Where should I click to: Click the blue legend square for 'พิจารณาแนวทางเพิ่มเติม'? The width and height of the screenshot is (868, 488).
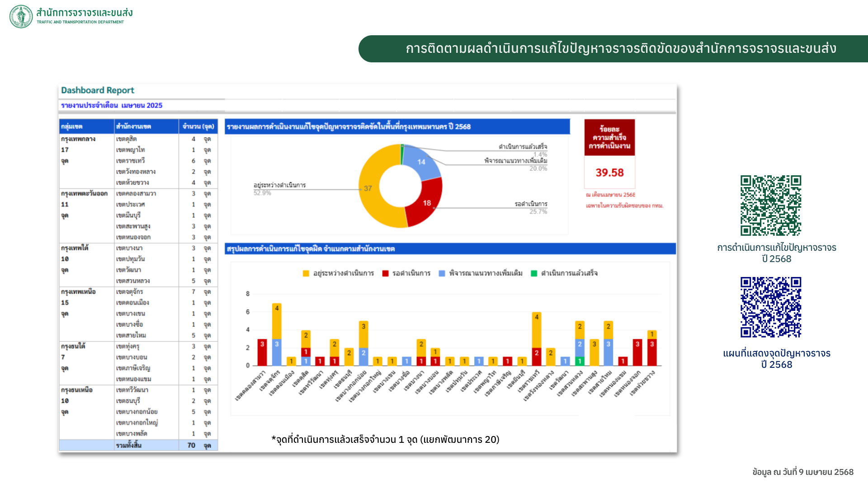(442, 273)
